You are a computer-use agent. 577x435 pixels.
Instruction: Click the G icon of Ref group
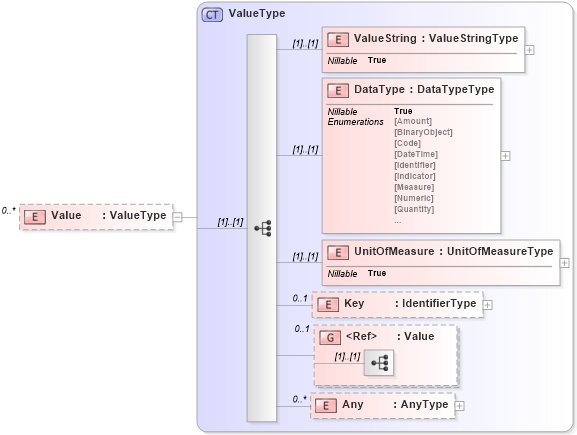(x=330, y=338)
